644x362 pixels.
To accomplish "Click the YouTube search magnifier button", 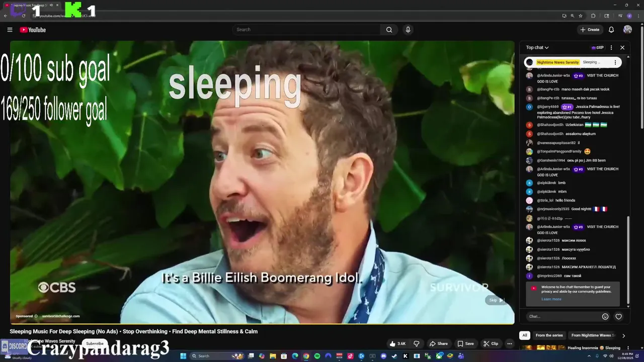I will click(389, 30).
